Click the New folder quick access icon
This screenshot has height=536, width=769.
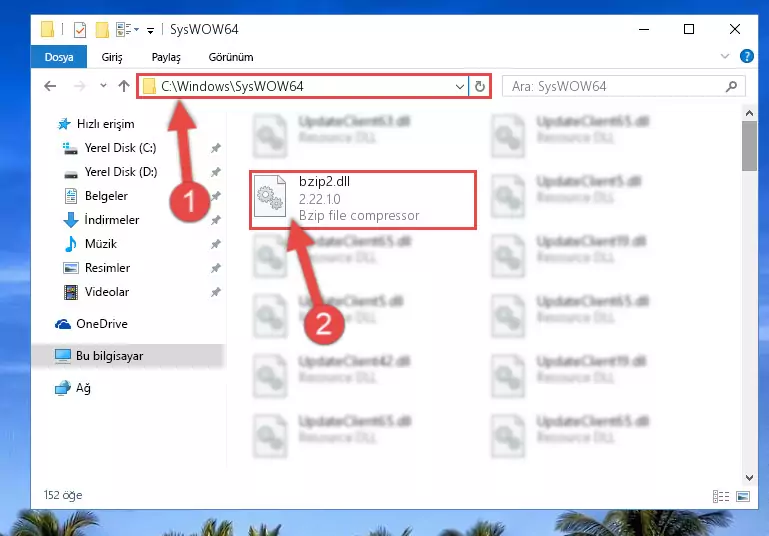coord(102,30)
